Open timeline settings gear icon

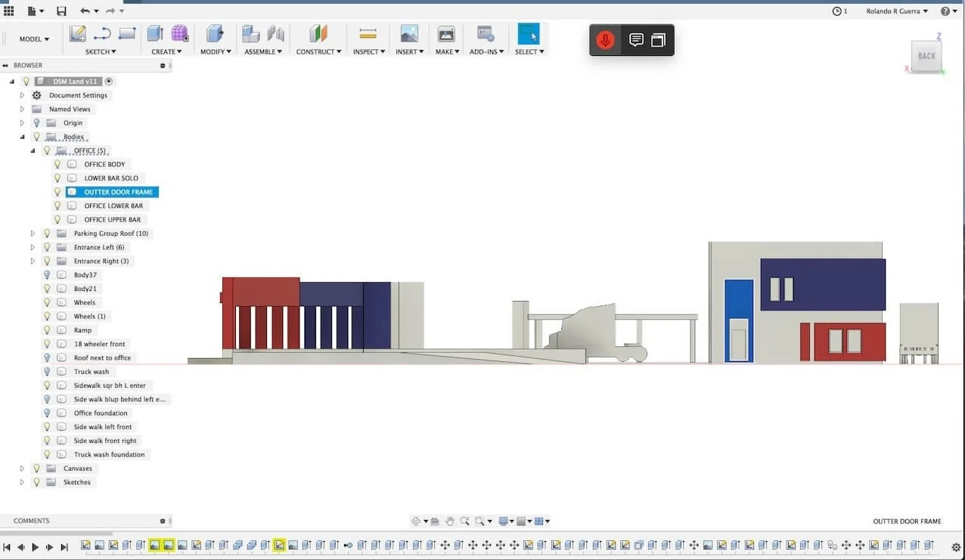(x=956, y=546)
